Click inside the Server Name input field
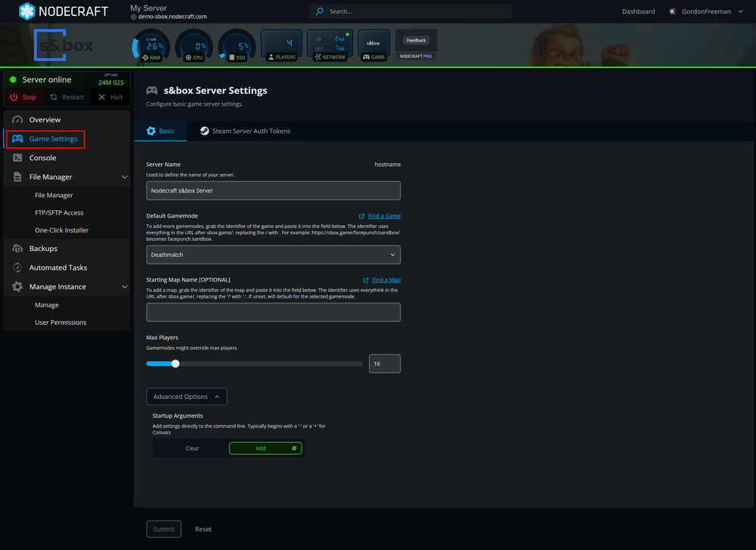Image resolution: width=756 pixels, height=550 pixels. pos(274,190)
